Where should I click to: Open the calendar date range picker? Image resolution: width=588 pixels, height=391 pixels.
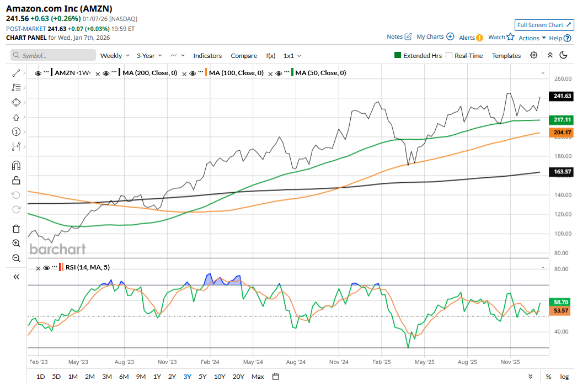(276, 377)
